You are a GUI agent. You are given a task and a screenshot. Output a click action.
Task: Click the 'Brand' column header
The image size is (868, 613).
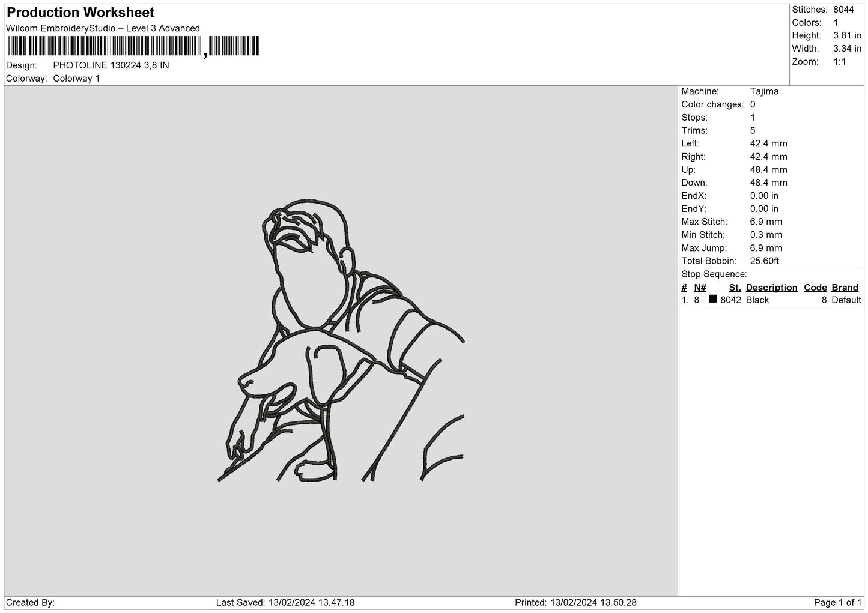pos(845,288)
